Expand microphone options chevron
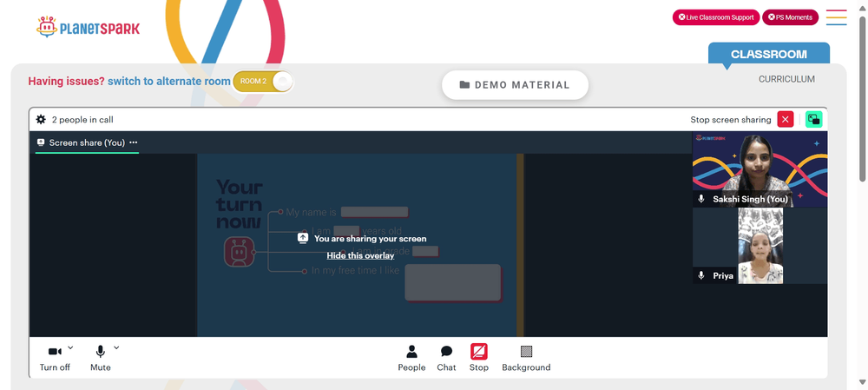This screenshot has width=868, height=390. click(116, 348)
